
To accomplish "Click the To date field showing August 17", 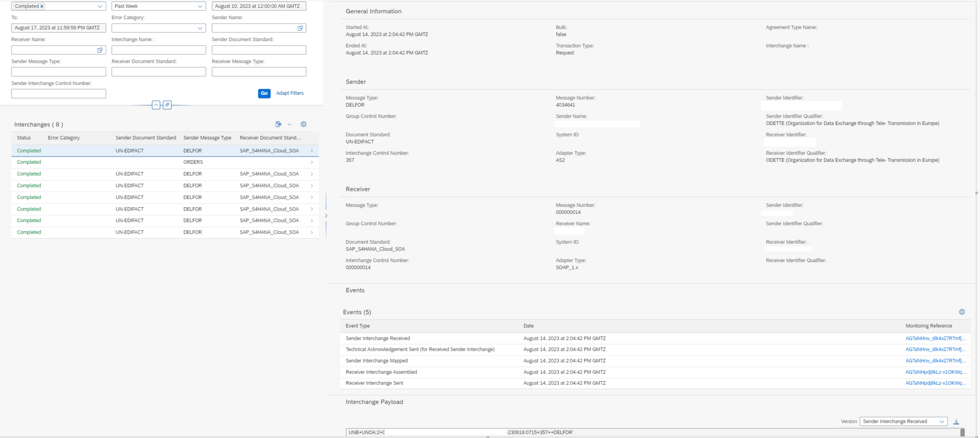I will pyautogui.click(x=58, y=28).
